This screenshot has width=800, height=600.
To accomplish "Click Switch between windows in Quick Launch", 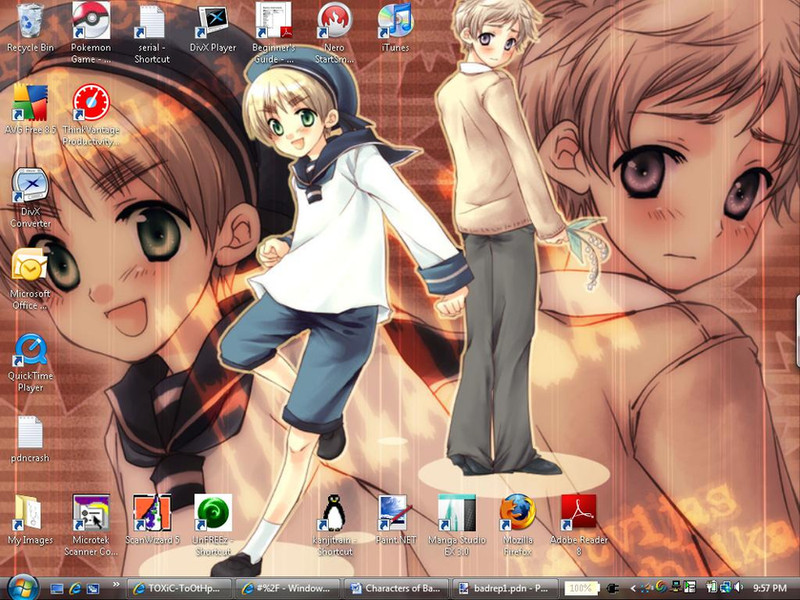I will (93, 588).
